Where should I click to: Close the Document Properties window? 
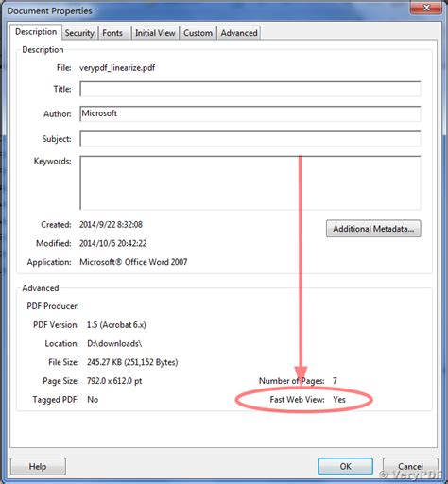[426, 8]
